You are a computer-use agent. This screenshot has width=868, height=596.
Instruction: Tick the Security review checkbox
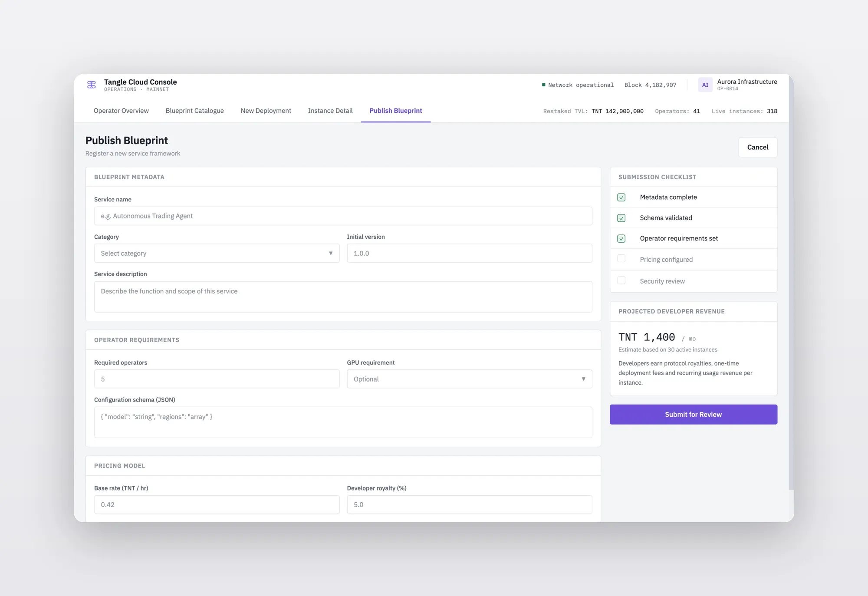click(621, 281)
